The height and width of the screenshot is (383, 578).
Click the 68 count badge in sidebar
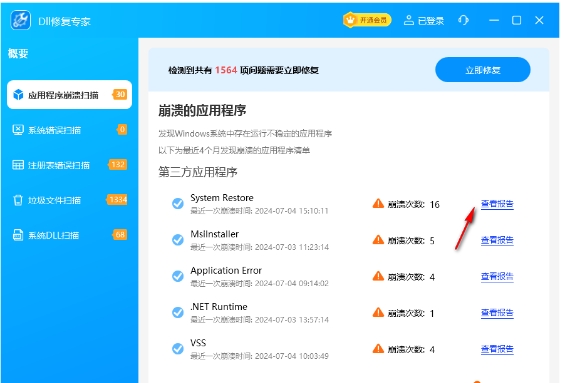tap(120, 234)
